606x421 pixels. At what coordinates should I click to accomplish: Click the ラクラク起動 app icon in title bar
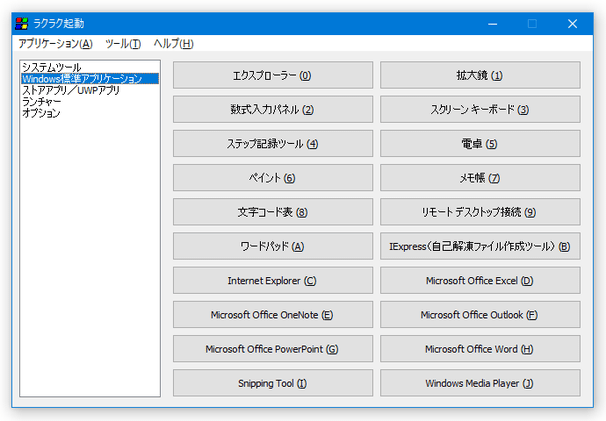click(x=22, y=24)
